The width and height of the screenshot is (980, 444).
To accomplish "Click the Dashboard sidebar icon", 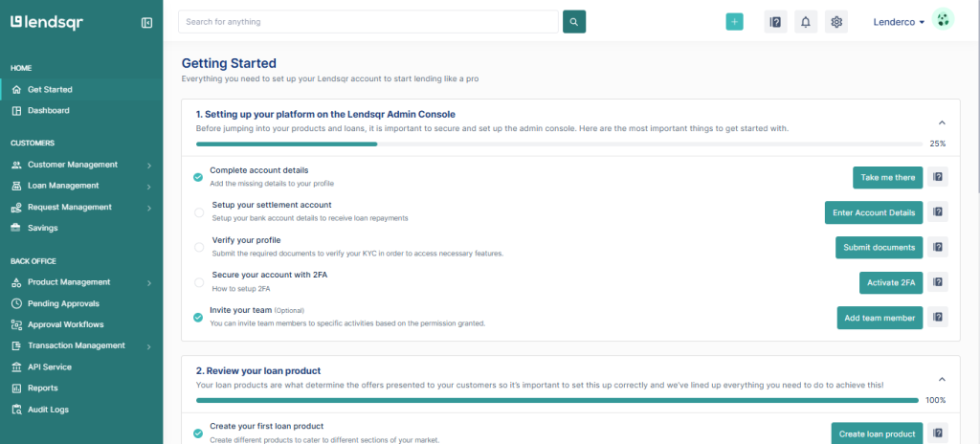I will [x=16, y=111].
